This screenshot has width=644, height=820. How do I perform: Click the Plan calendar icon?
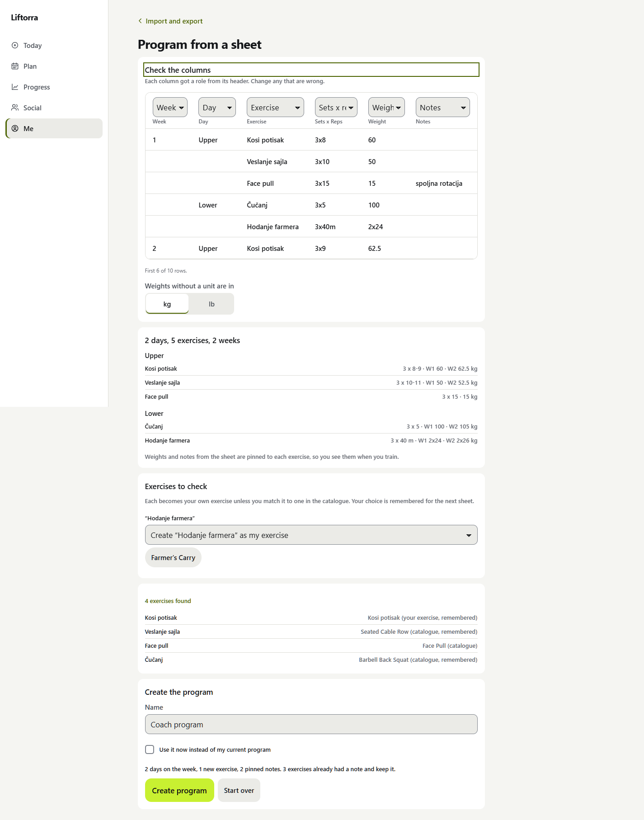(15, 66)
